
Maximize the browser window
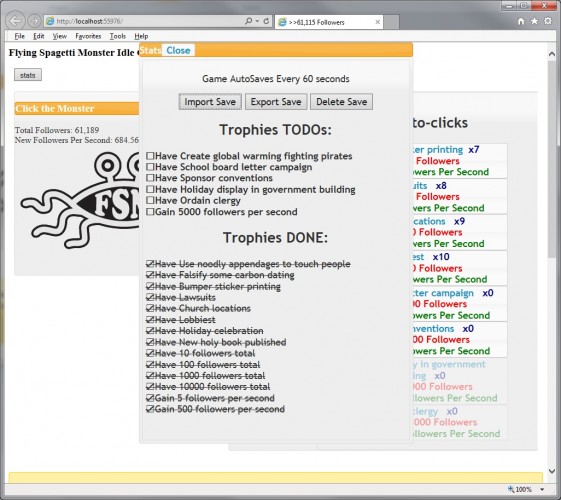pyautogui.click(x=523, y=5)
